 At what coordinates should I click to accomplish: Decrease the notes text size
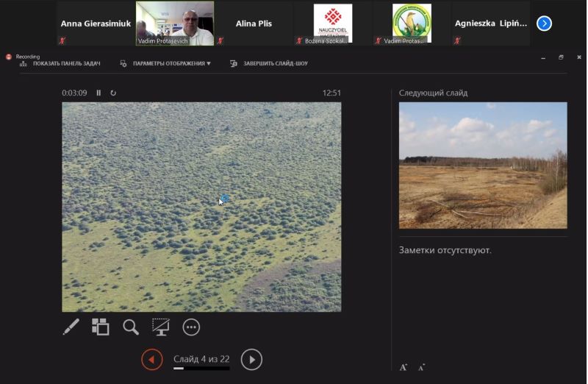pos(421,367)
